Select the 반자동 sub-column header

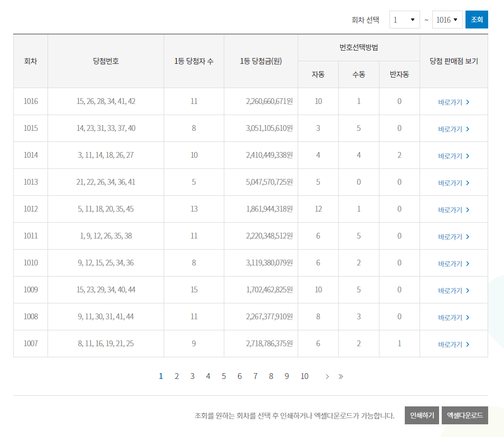point(399,74)
